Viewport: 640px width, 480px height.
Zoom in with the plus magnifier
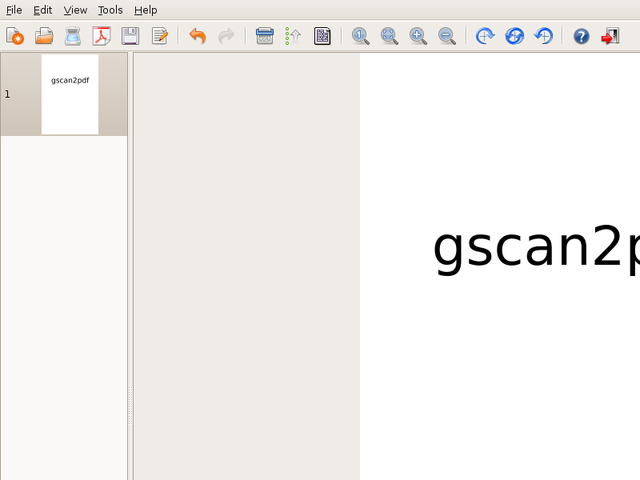click(x=418, y=36)
